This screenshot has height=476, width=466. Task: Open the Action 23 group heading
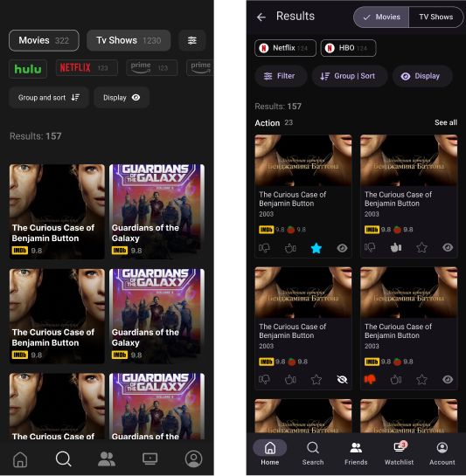(x=274, y=122)
